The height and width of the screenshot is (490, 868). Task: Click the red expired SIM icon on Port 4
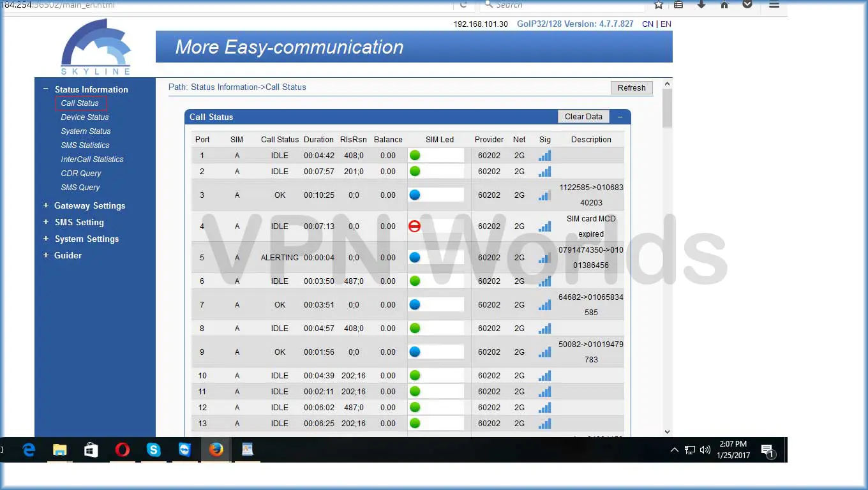pyautogui.click(x=415, y=226)
